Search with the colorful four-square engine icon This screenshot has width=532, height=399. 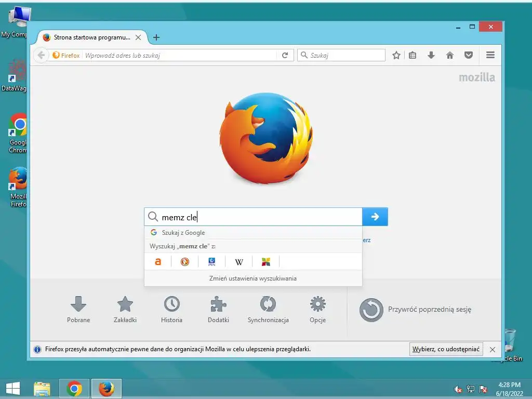tap(265, 262)
